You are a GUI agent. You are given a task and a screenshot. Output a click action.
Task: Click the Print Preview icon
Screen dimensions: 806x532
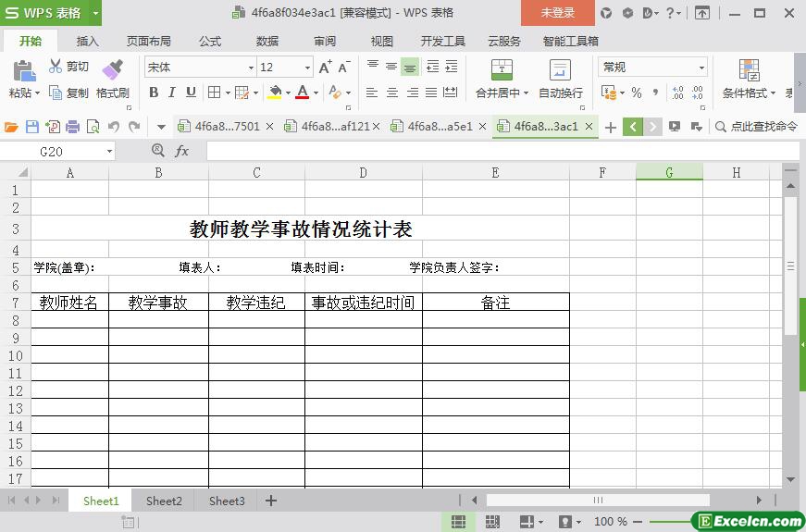click(93, 127)
